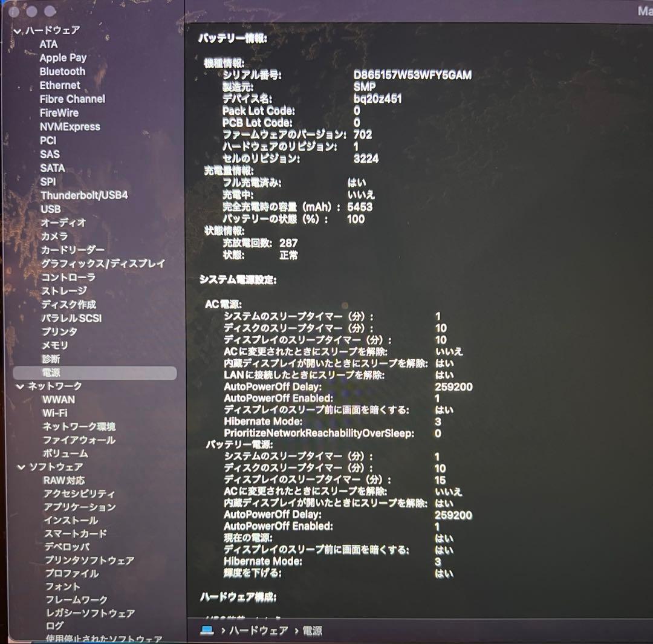Select メモリ under ハードウェア
This screenshot has height=644, width=653.
tap(54, 345)
